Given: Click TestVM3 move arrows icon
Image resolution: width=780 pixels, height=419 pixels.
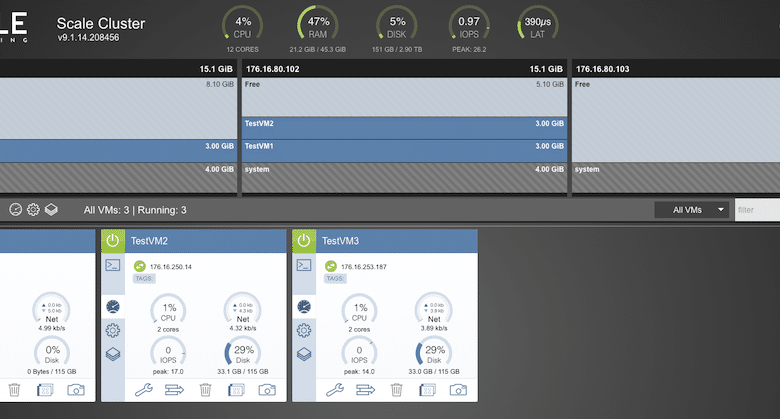Looking at the screenshot, I should (366, 390).
